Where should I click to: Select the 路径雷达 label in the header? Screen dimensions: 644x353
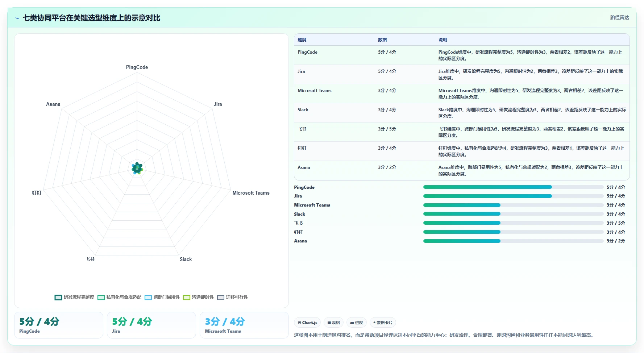619,17
